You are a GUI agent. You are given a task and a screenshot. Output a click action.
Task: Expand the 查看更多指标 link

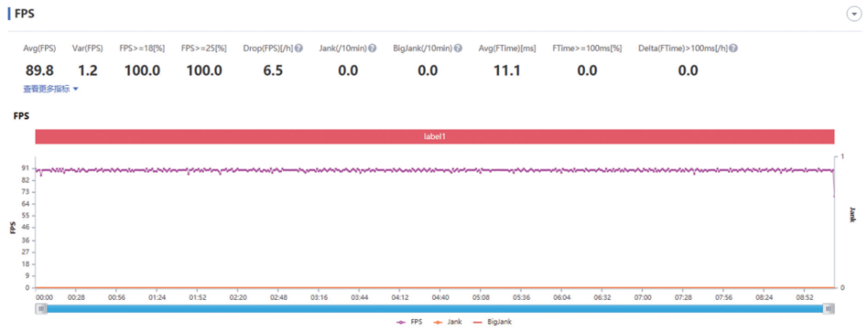click(50, 89)
